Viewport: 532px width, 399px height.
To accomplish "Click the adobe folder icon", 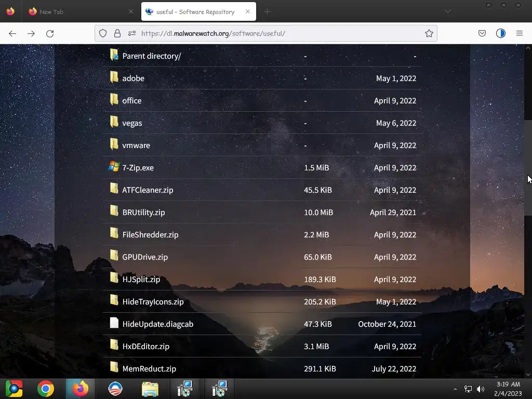I will (x=114, y=77).
